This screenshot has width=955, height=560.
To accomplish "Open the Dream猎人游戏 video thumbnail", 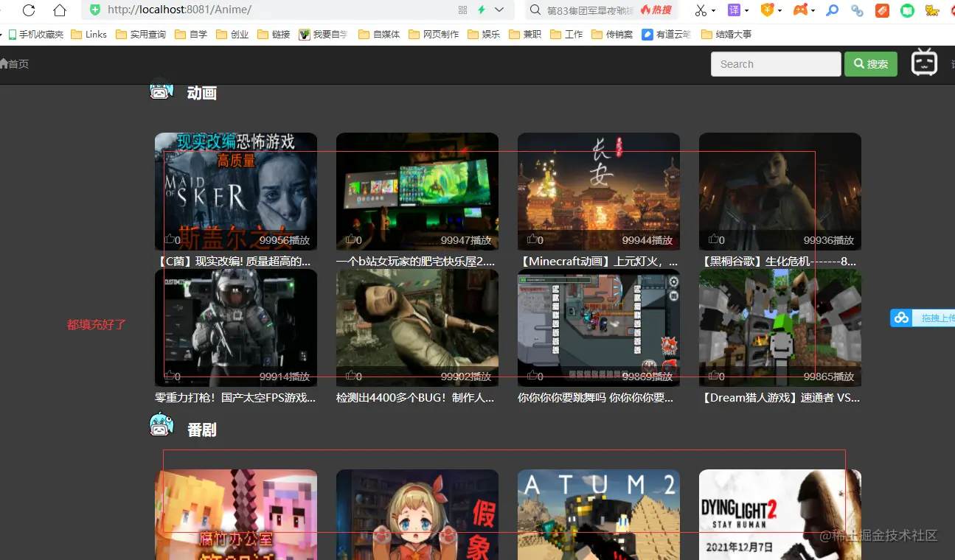I will tap(780, 328).
